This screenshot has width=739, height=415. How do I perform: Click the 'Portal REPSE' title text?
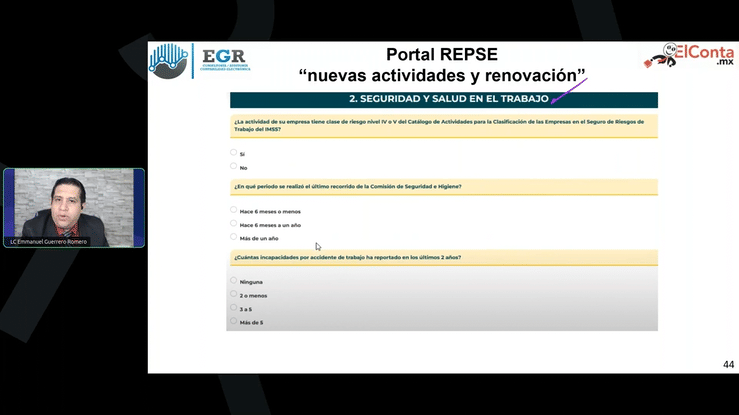coord(442,55)
